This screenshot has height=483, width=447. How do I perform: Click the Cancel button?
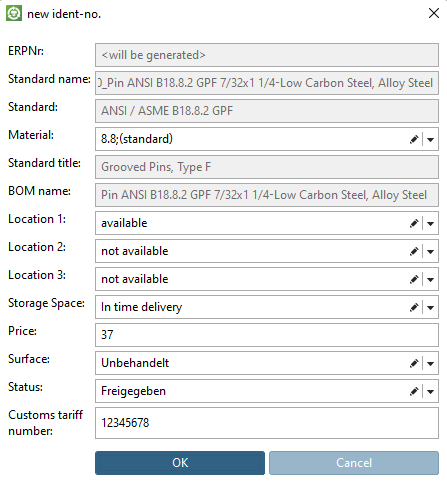pyautogui.click(x=354, y=463)
